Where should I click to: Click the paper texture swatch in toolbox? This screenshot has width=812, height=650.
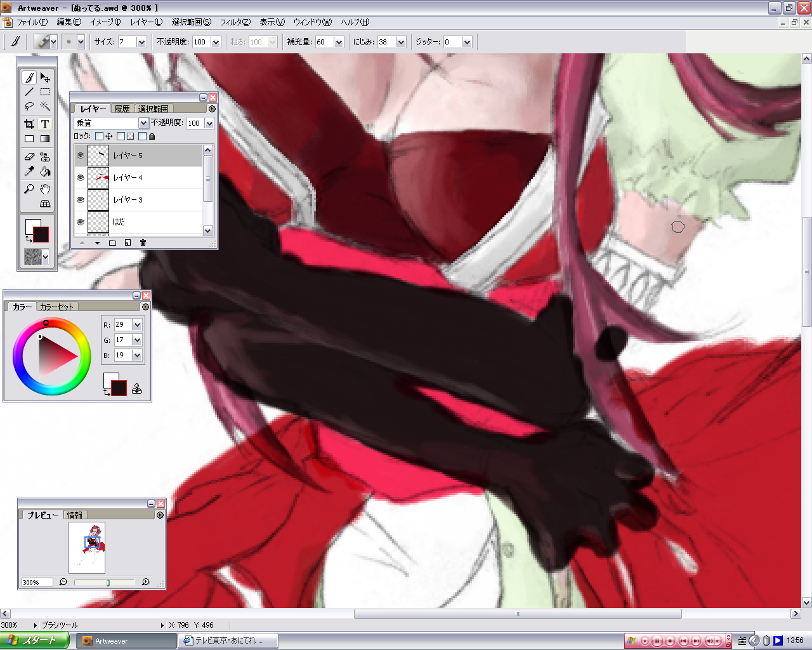pos(32,256)
